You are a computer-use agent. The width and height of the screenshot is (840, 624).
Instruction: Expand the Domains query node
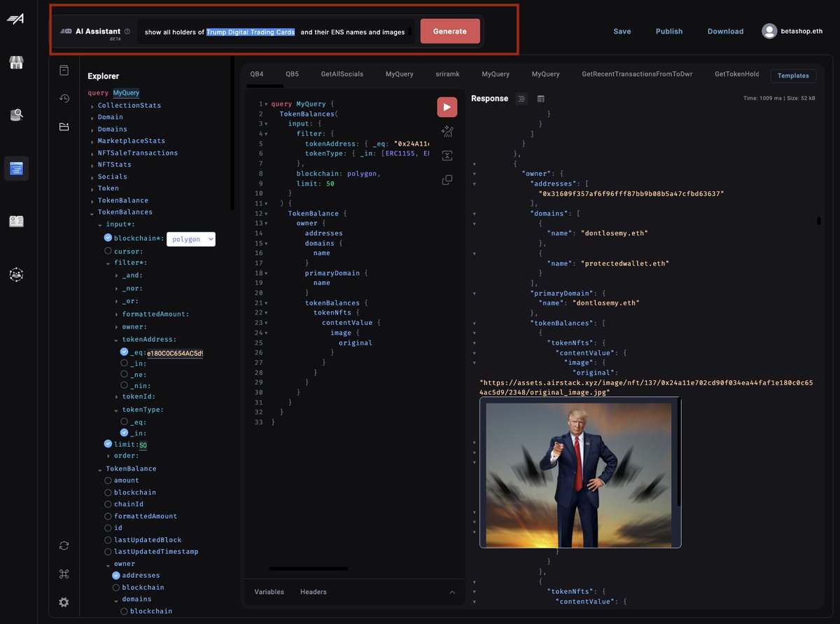pos(92,130)
